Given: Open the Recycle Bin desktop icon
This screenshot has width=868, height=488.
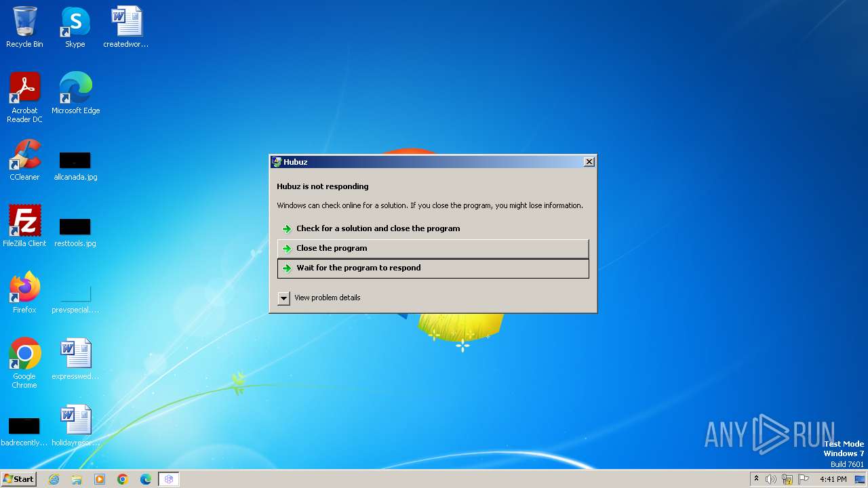Looking at the screenshot, I should pos(24,27).
